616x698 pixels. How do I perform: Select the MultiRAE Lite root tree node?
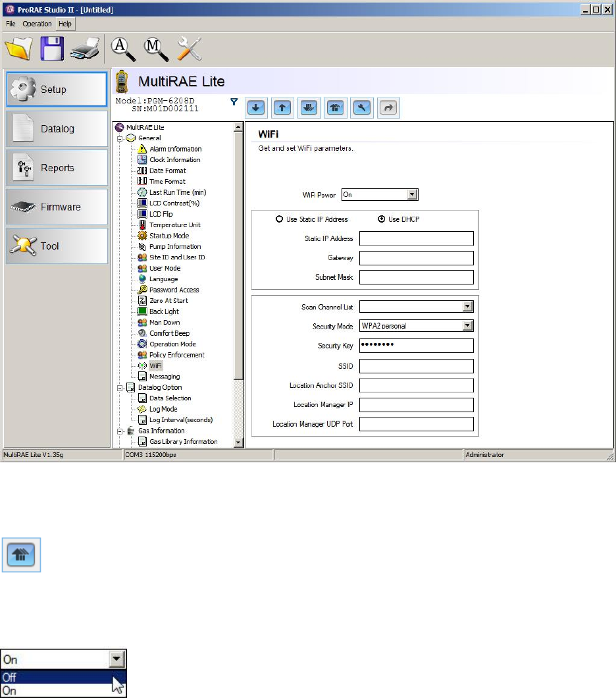pos(145,128)
